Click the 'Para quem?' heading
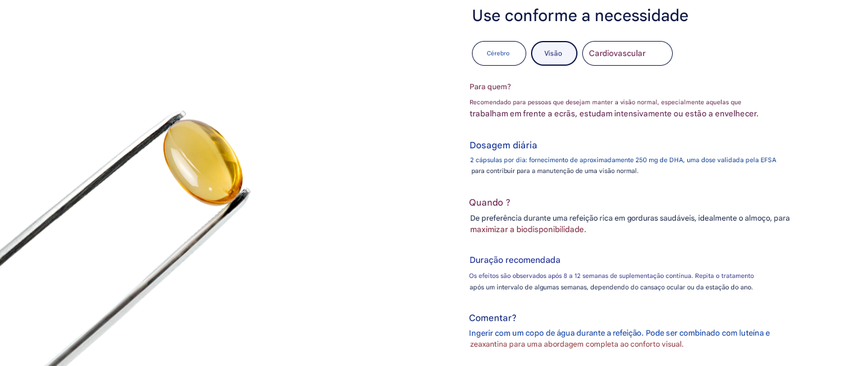Screen dimensions: 868x366 [x=490, y=87]
